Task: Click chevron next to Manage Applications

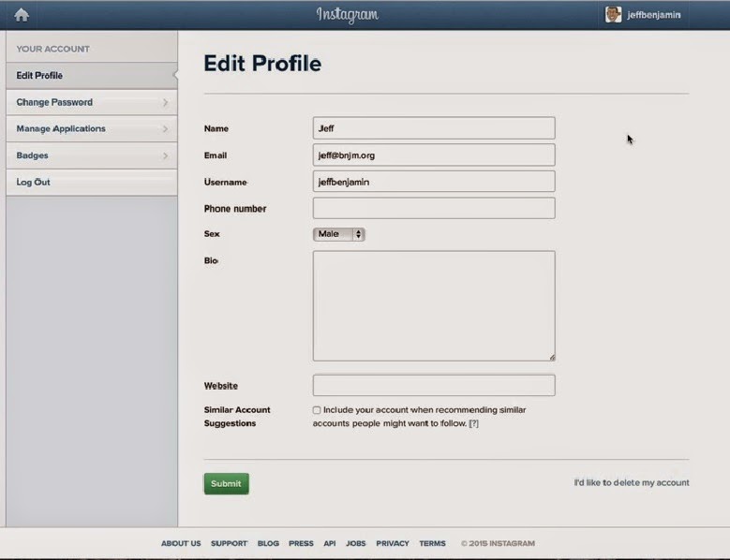Action: coord(165,129)
